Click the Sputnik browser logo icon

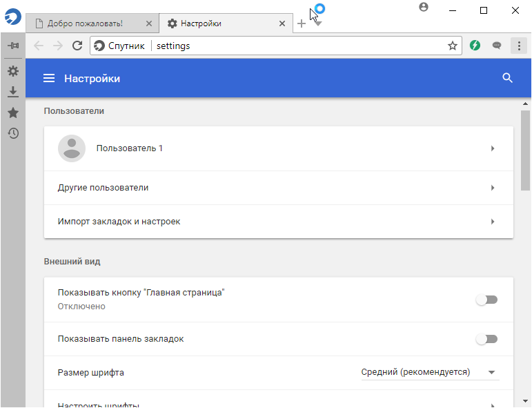point(12,16)
